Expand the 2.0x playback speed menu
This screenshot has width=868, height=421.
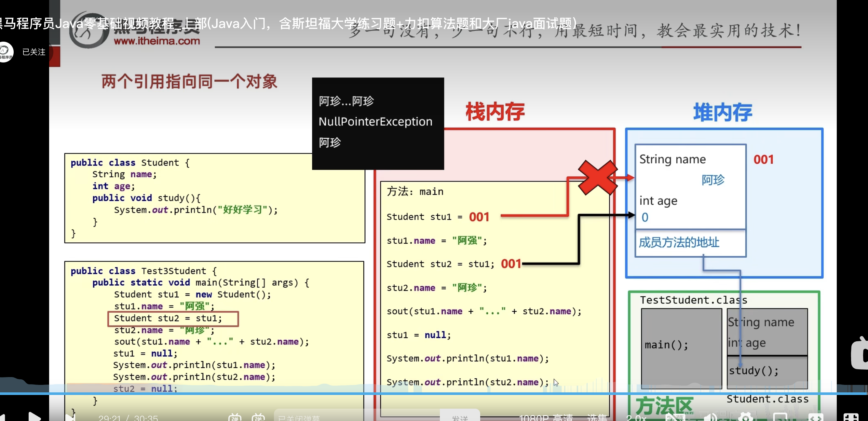coord(636,418)
